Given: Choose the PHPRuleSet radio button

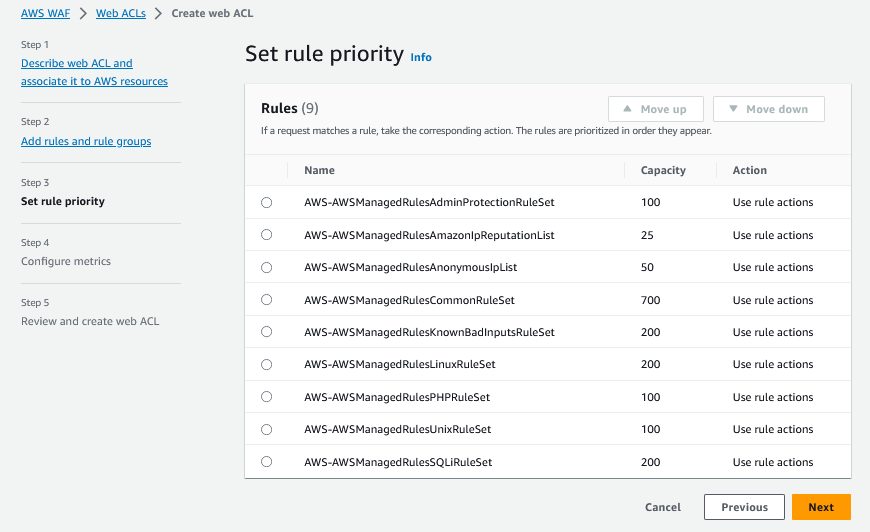Looking at the screenshot, I should 266,397.
